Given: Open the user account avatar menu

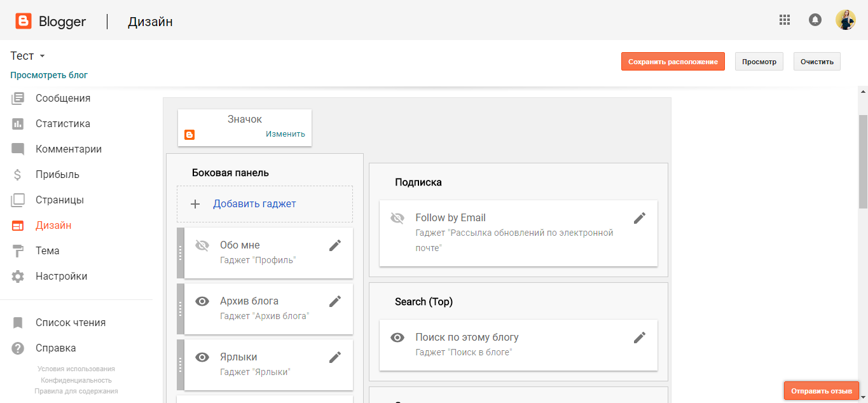Looking at the screenshot, I should (845, 20).
